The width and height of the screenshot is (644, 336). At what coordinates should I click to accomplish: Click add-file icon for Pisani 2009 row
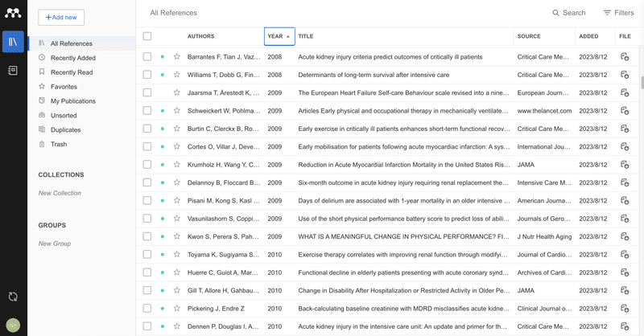tap(625, 200)
